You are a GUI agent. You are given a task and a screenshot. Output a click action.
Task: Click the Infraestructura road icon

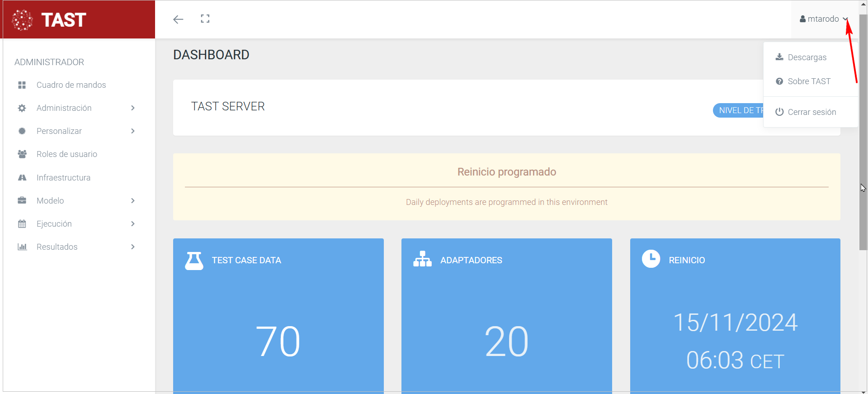(22, 178)
